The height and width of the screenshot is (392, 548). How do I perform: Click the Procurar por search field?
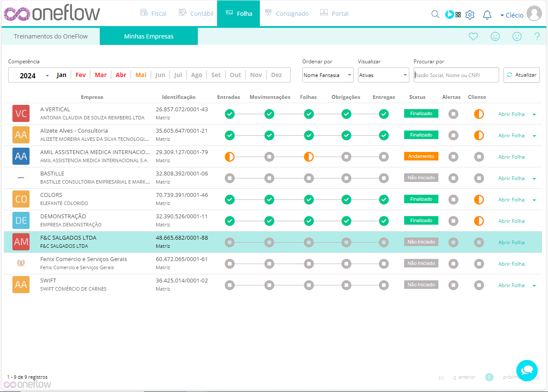(x=456, y=75)
